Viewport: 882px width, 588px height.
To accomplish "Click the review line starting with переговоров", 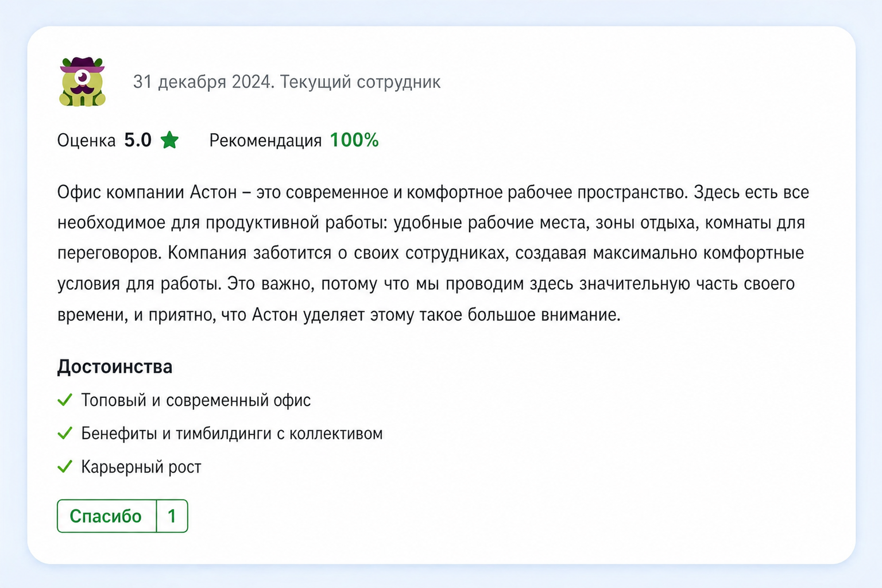I will pos(431,253).
